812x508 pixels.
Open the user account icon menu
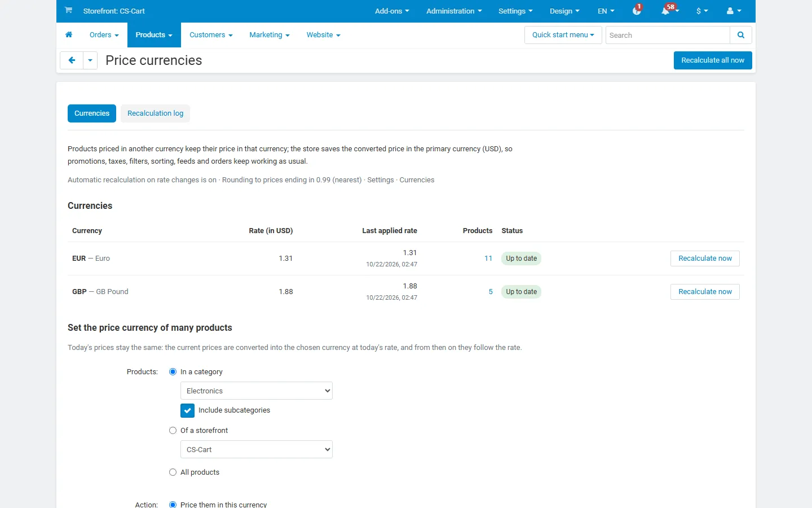734,11
